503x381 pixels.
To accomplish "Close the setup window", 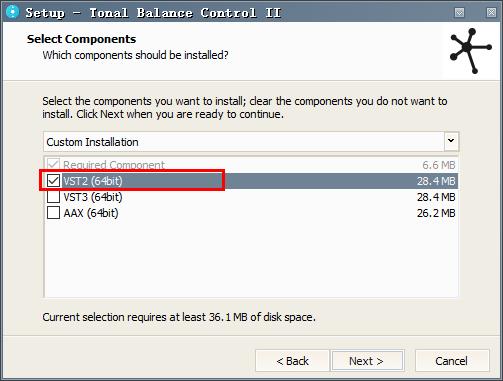I will 491,12.
